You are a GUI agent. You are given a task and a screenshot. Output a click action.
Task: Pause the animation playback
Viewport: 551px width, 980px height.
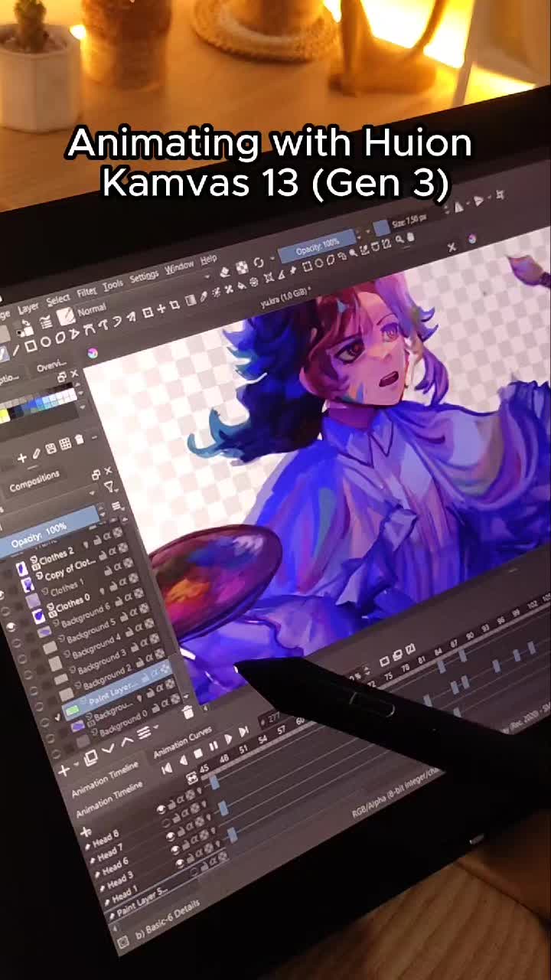(214, 745)
